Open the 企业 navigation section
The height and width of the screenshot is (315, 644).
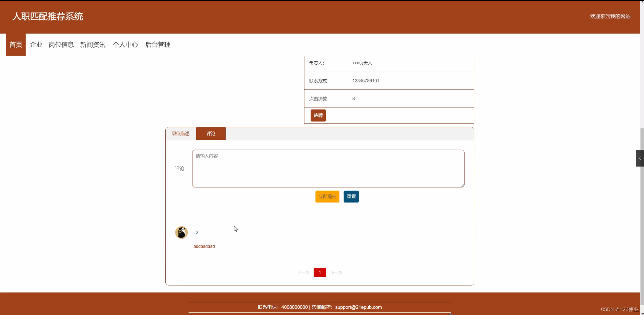point(36,44)
